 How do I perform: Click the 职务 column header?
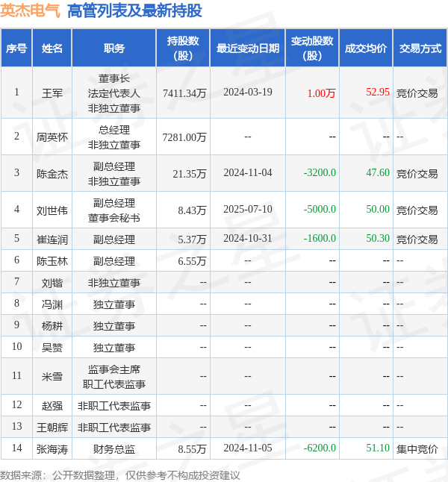(114, 48)
